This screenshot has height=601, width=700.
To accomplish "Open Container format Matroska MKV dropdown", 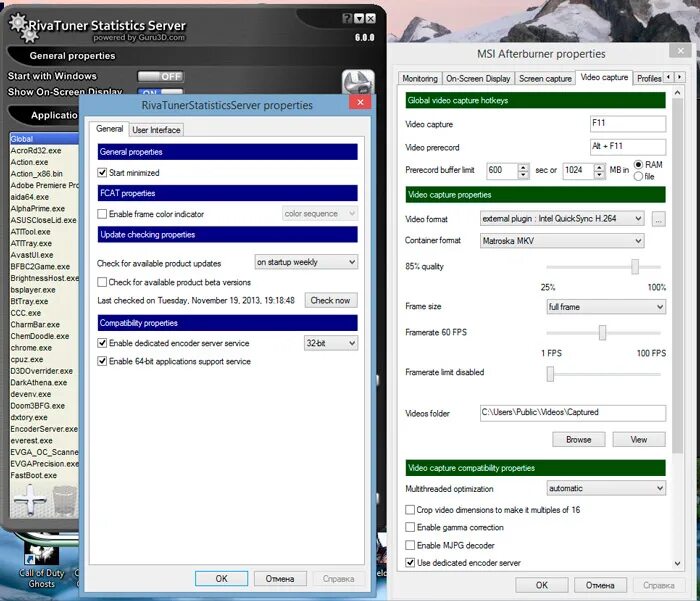I will (x=562, y=241).
